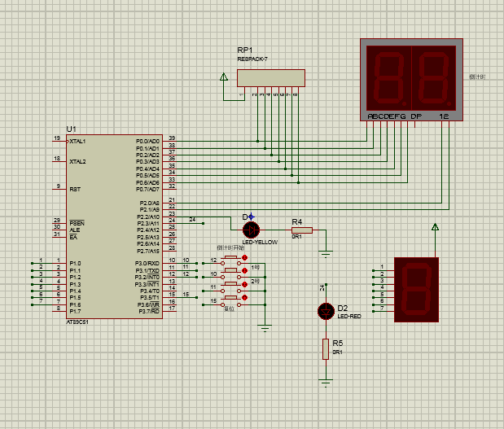
Task: Select the R5 resistor symbol
Action: point(326,349)
